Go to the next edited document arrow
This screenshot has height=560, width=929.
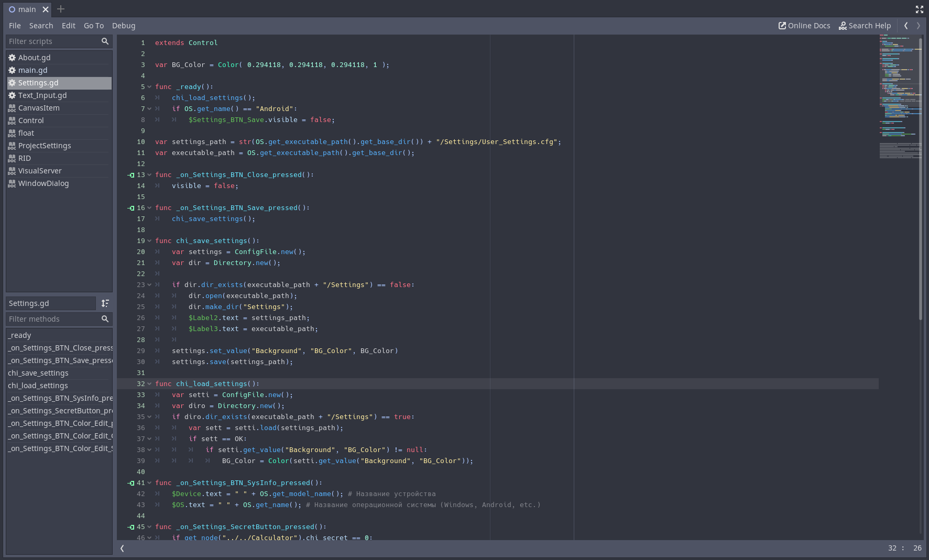point(918,26)
